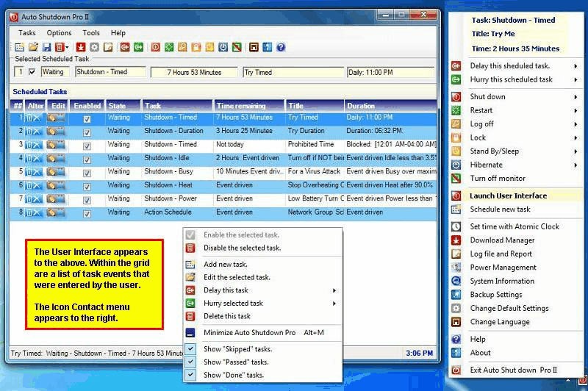Click the blue About info toolbar icon
588x391 pixels.
click(268, 47)
